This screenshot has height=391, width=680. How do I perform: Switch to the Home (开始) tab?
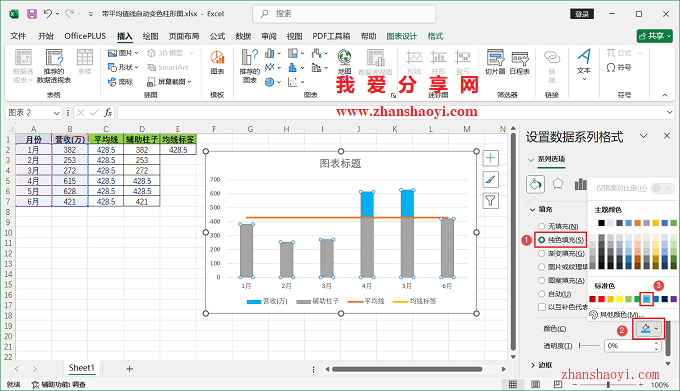click(x=46, y=36)
